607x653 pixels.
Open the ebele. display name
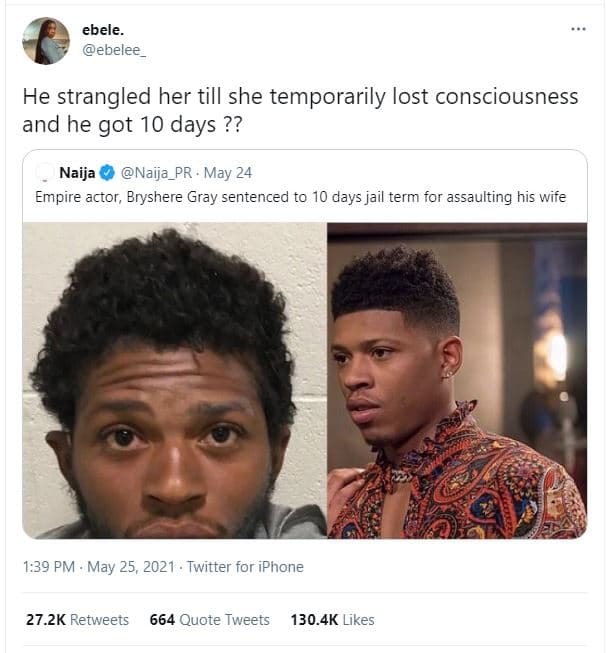(x=103, y=30)
